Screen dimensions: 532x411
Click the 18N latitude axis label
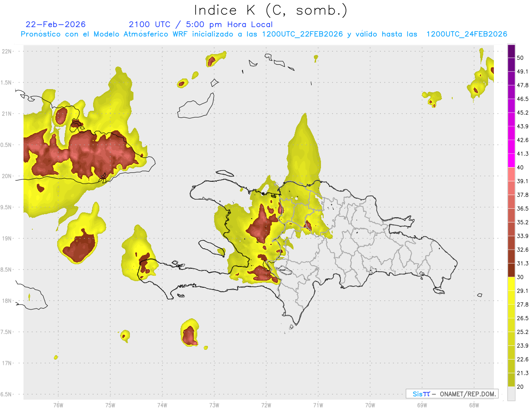coord(8,301)
